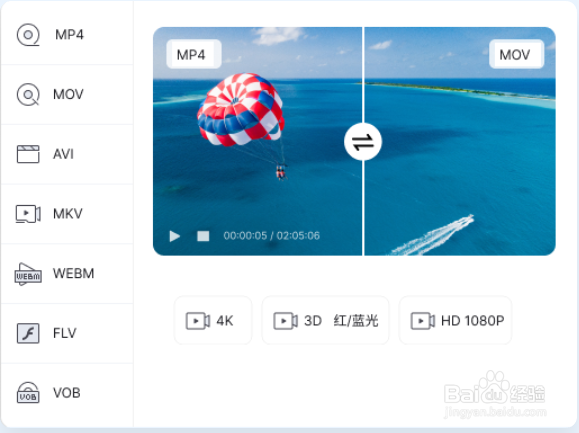This screenshot has width=579, height=433.
Task: Select VOB format label in sidebar
Action: pyautogui.click(x=67, y=393)
